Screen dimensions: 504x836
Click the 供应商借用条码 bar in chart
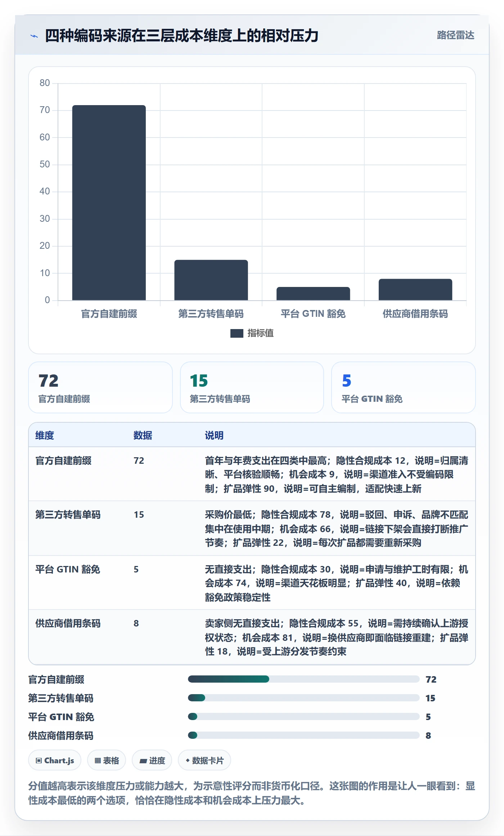[x=415, y=289]
